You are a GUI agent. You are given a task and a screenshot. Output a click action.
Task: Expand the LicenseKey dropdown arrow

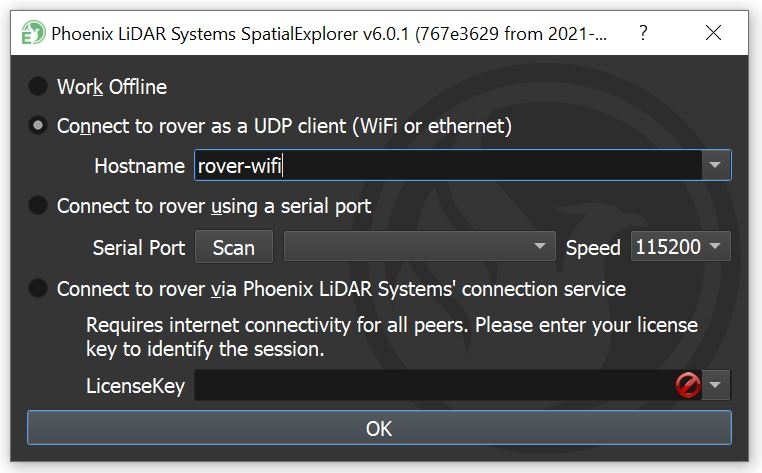(716, 385)
